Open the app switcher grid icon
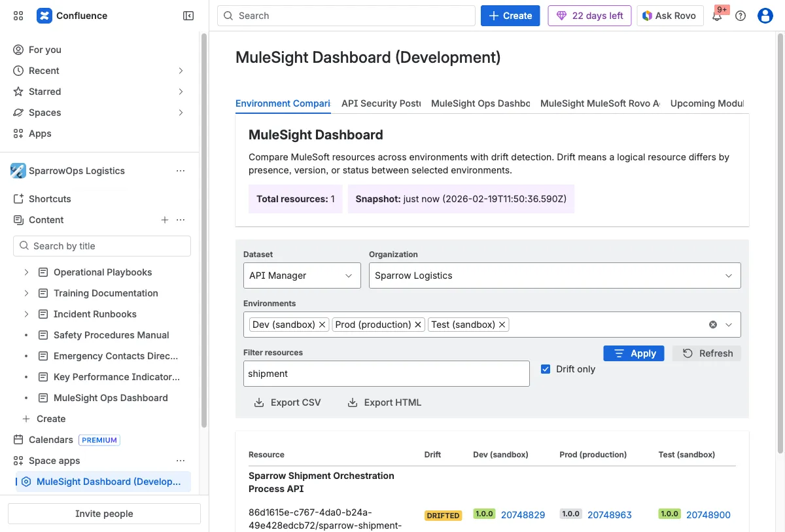Screen dimensions: 785x532 (18, 16)
